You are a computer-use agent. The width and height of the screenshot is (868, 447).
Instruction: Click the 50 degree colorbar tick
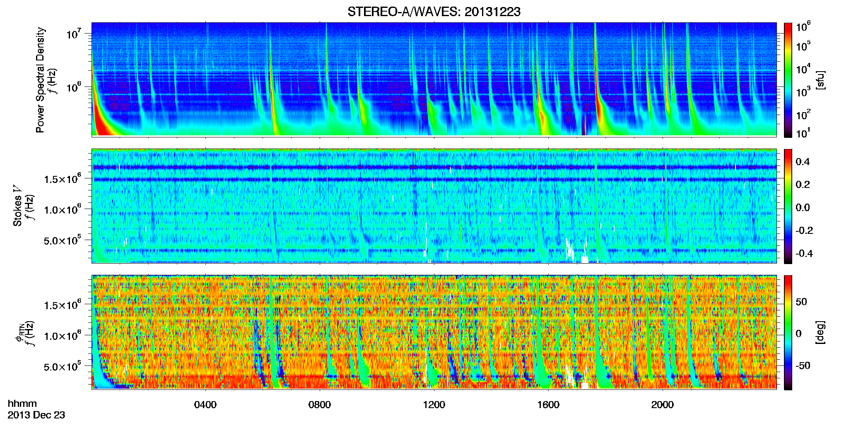coord(801,302)
